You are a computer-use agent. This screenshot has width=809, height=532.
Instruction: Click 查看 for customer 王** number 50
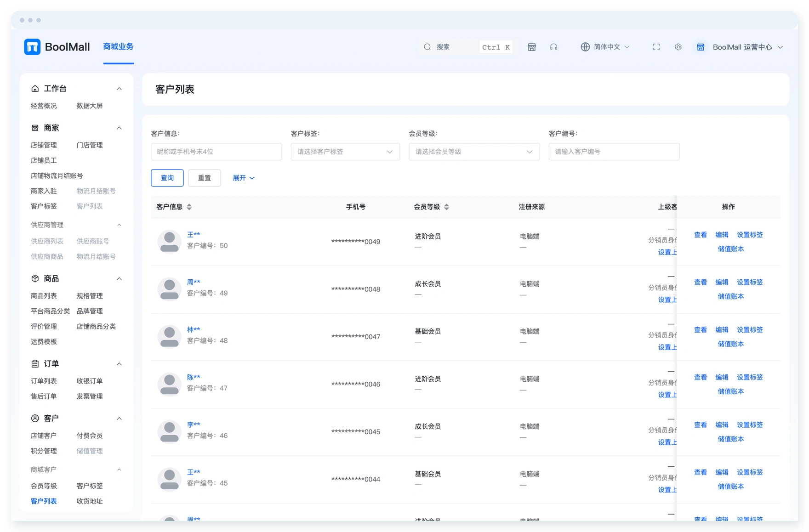(701, 235)
